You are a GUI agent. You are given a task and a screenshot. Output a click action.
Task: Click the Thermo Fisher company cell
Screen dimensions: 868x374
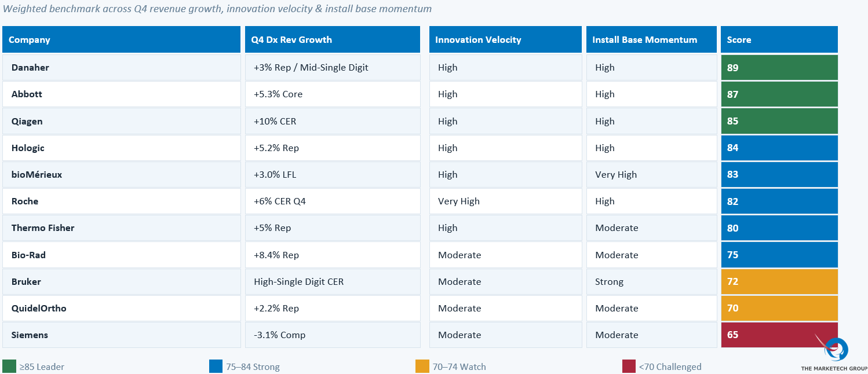(x=121, y=228)
